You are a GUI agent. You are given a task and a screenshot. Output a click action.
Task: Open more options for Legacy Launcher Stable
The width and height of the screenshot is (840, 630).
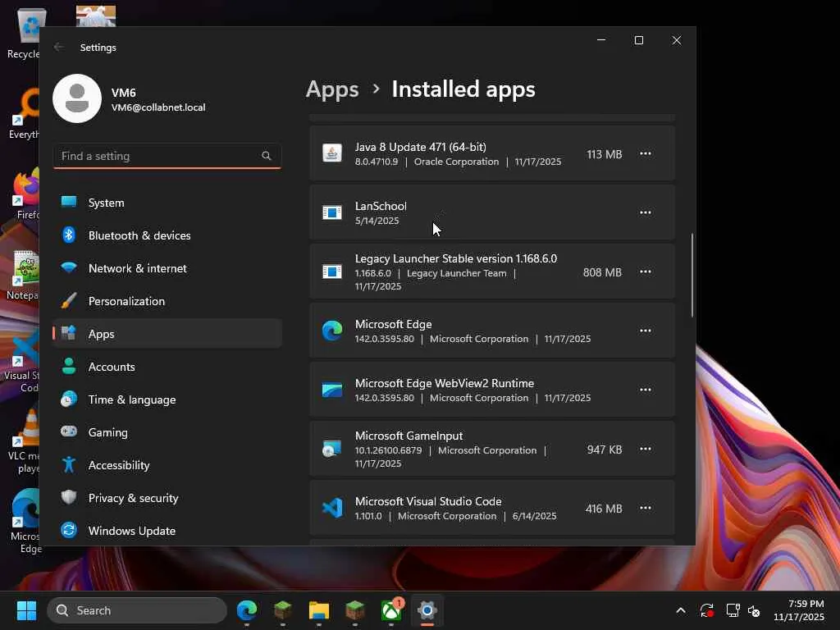pos(645,272)
